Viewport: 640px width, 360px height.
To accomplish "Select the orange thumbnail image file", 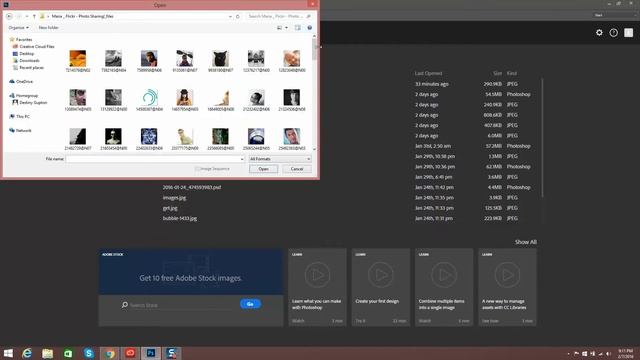I will pos(78,61).
